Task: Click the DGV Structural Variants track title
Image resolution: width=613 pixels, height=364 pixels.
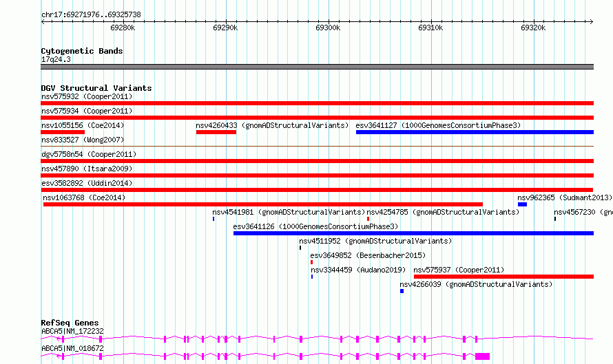Action: pyautogui.click(x=96, y=88)
